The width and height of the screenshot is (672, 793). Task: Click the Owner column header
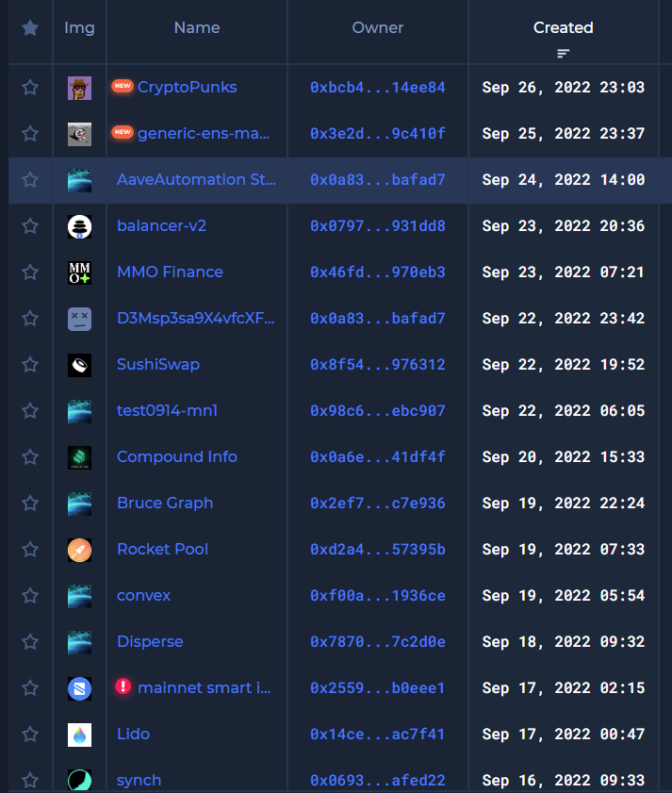point(377,27)
